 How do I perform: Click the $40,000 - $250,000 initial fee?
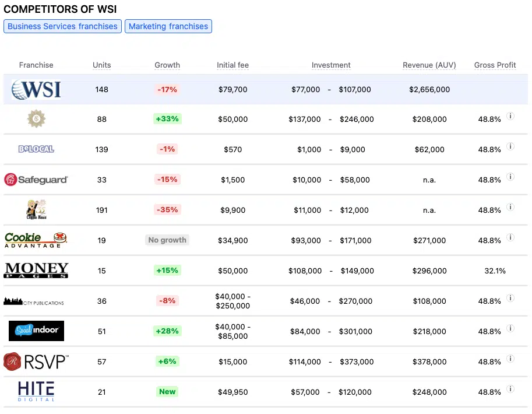click(x=232, y=301)
